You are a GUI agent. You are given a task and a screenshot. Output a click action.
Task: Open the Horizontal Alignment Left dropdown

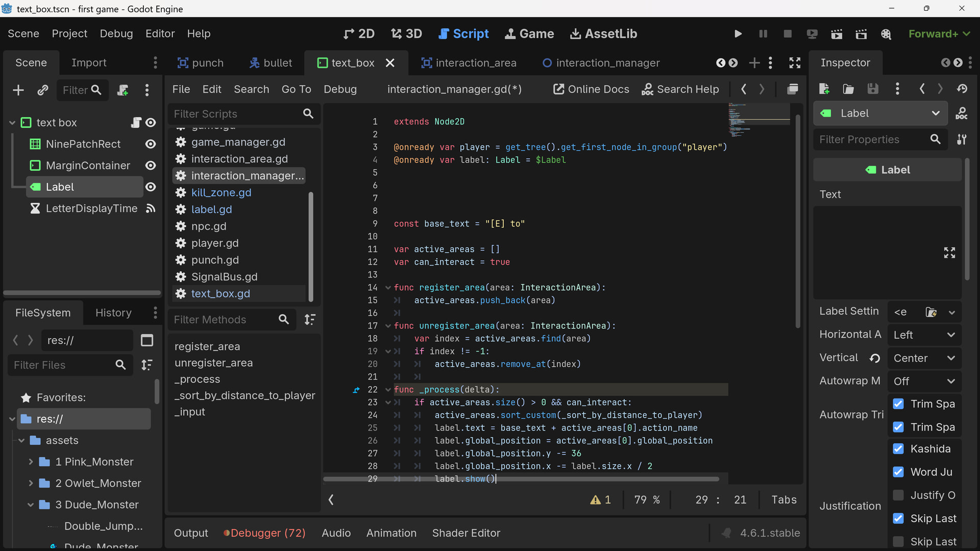924,335
